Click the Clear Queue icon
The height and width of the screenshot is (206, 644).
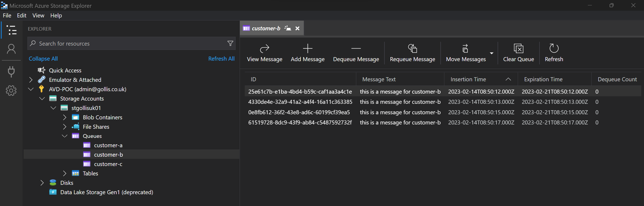(518, 49)
